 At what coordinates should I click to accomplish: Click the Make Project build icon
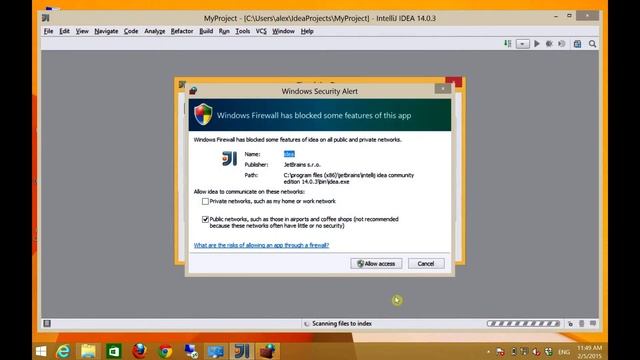pyautogui.click(x=508, y=43)
